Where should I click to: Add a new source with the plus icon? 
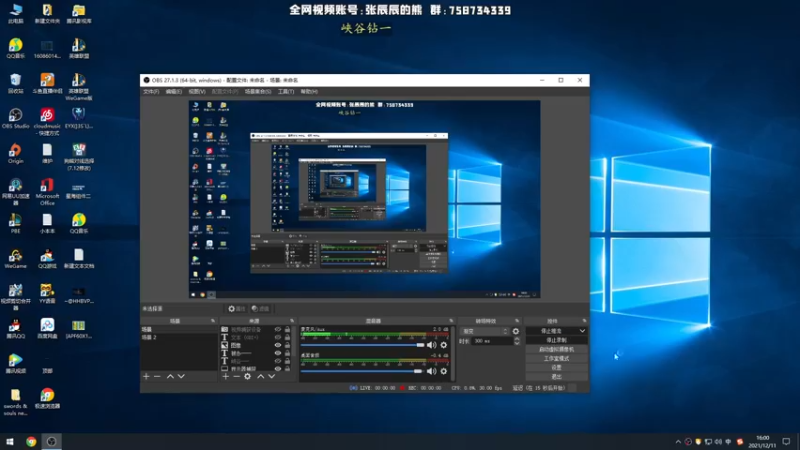226,377
